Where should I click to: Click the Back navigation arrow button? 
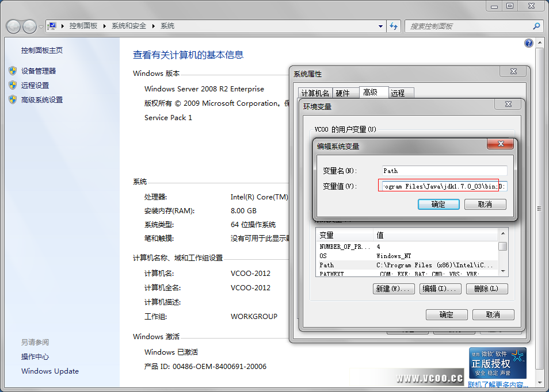(13, 26)
